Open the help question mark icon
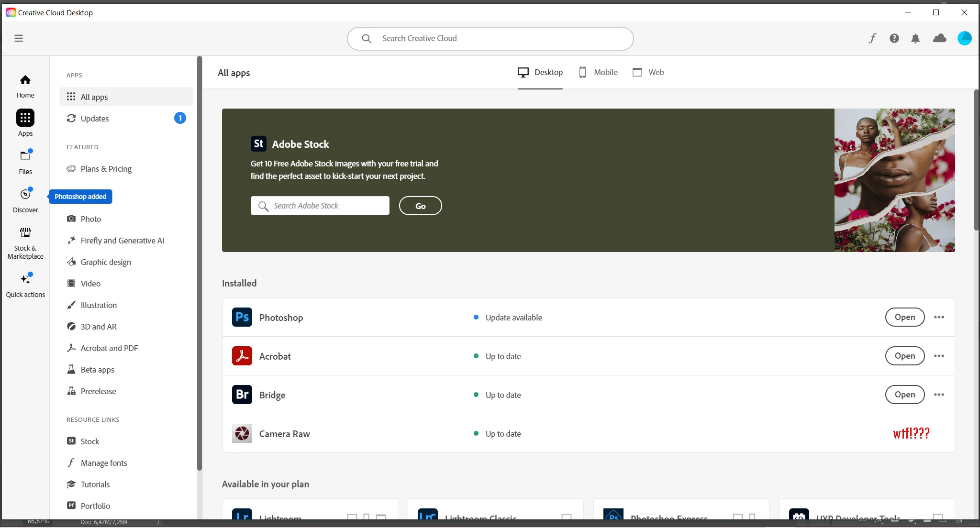This screenshot has width=980, height=528. pos(894,38)
